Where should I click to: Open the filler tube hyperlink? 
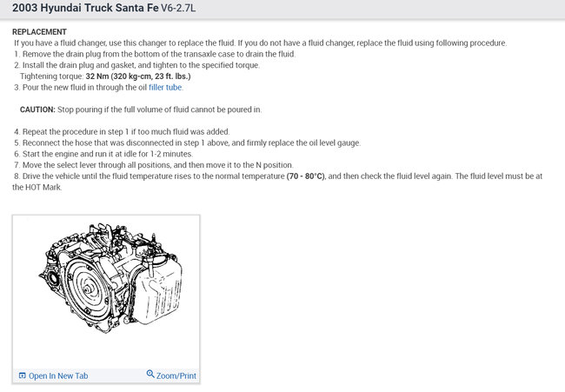(165, 88)
